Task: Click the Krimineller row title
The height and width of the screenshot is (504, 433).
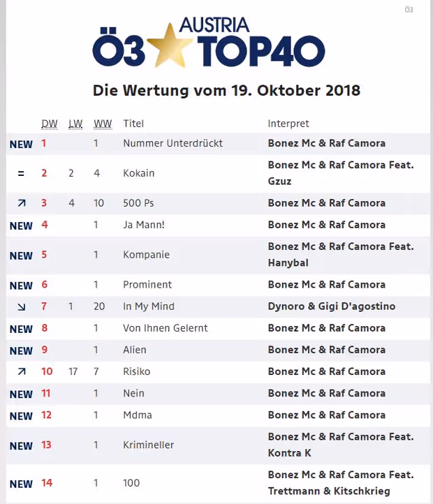Action: coord(148,445)
